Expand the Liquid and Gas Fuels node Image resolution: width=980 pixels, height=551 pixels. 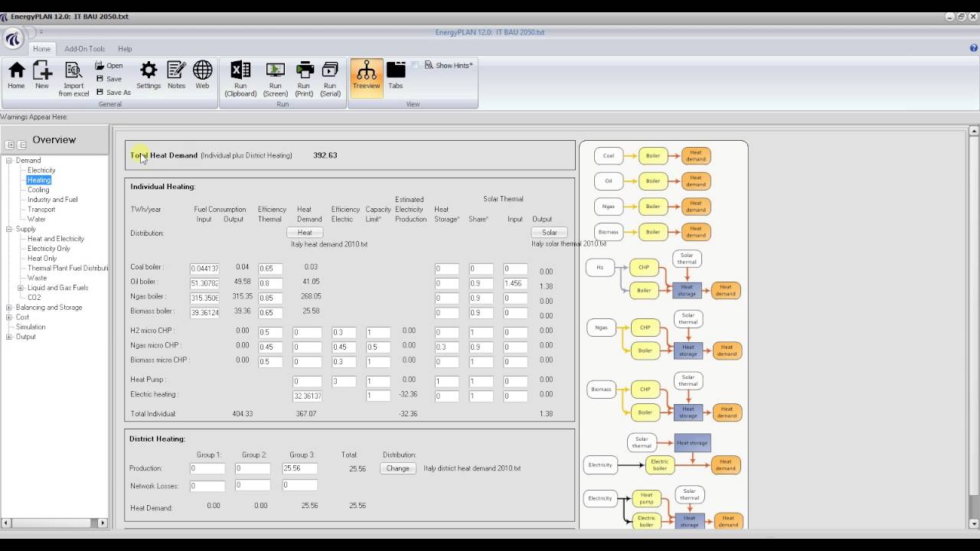click(x=21, y=288)
